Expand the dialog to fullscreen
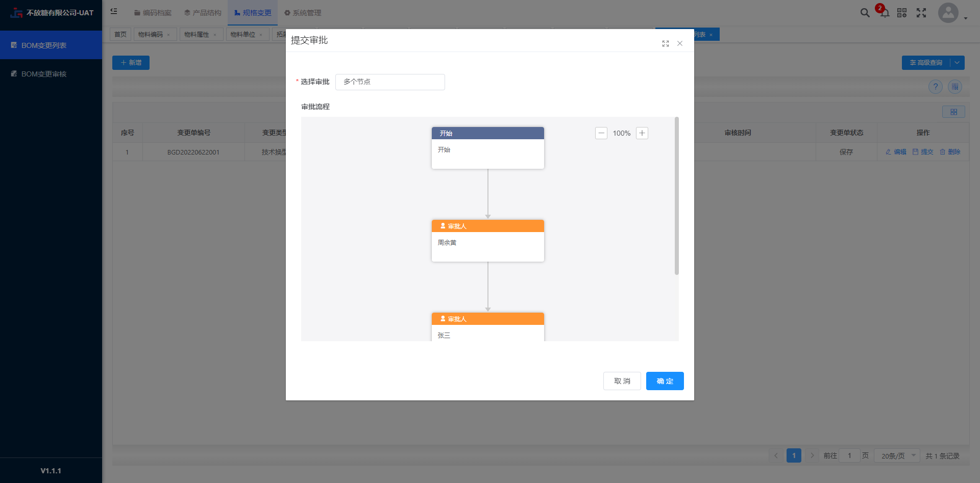The height and width of the screenshot is (483, 980). tap(666, 43)
